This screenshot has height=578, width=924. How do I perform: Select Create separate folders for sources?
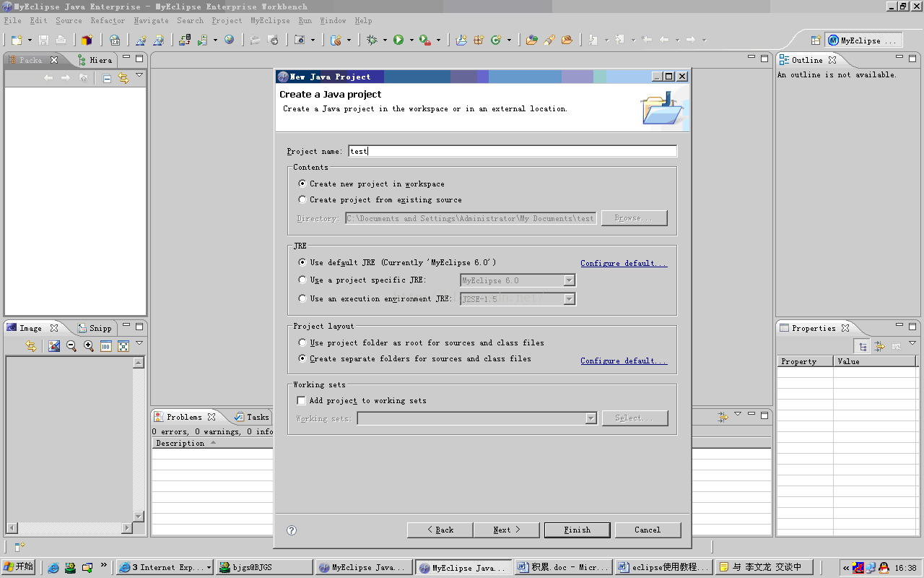(x=415, y=358)
